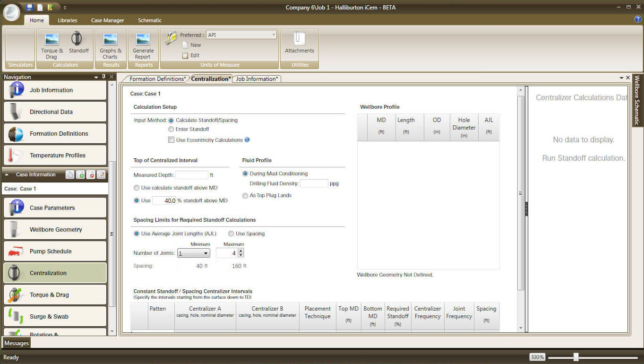Enable Use Eccentricity Calculations checkbox

pos(171,140)
